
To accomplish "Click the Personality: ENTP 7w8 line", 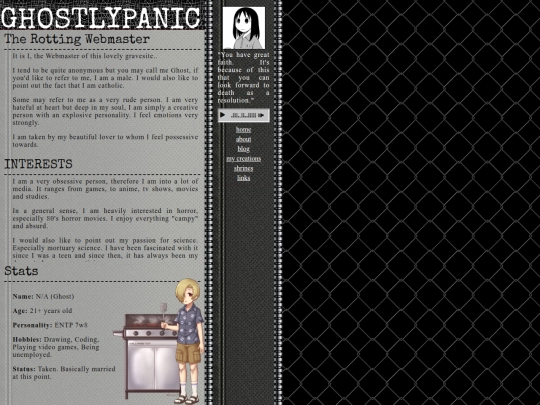I will (50, 325).
